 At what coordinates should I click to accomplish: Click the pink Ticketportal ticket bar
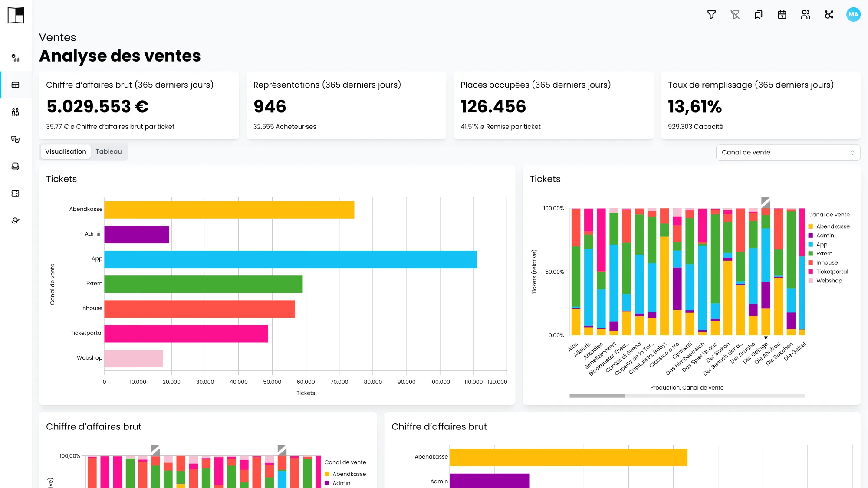point(186,334)
